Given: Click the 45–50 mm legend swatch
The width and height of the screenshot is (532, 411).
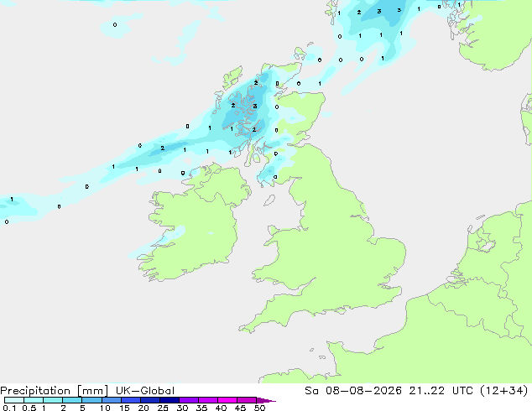Looking at the screenshot, I should tap(247, 400).
